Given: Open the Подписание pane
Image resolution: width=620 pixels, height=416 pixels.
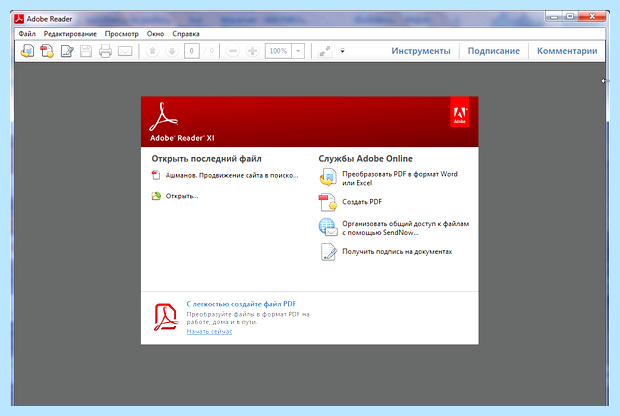Looking at the screenshot, I should tap(493, 51).
